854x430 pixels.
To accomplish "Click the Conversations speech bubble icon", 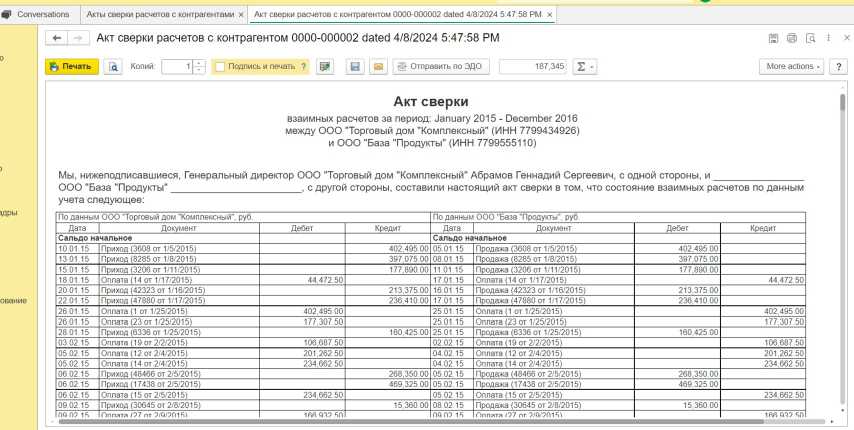I will click(6, 15).
